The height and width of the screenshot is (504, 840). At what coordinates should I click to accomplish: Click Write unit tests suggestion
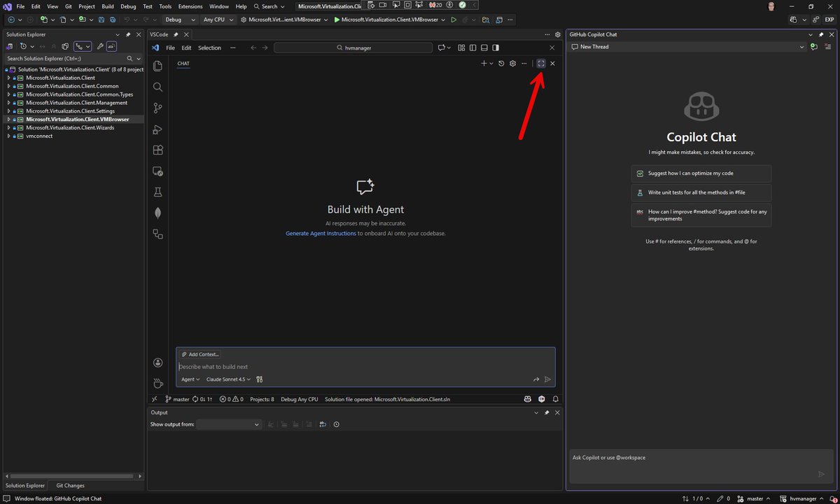[x=701, y=192]
